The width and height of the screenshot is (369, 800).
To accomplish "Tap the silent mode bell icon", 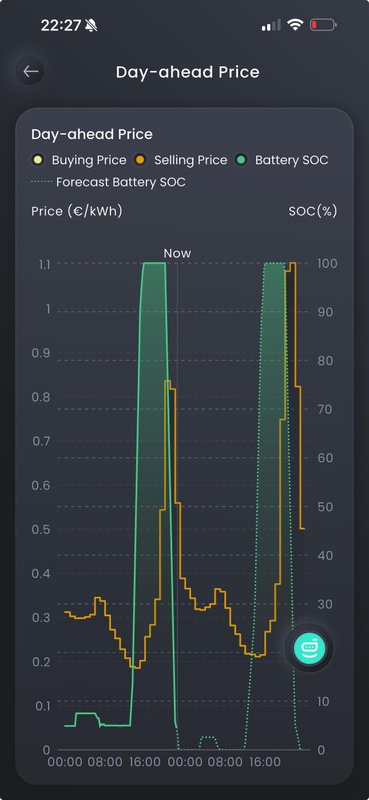I will coord(91,25).
